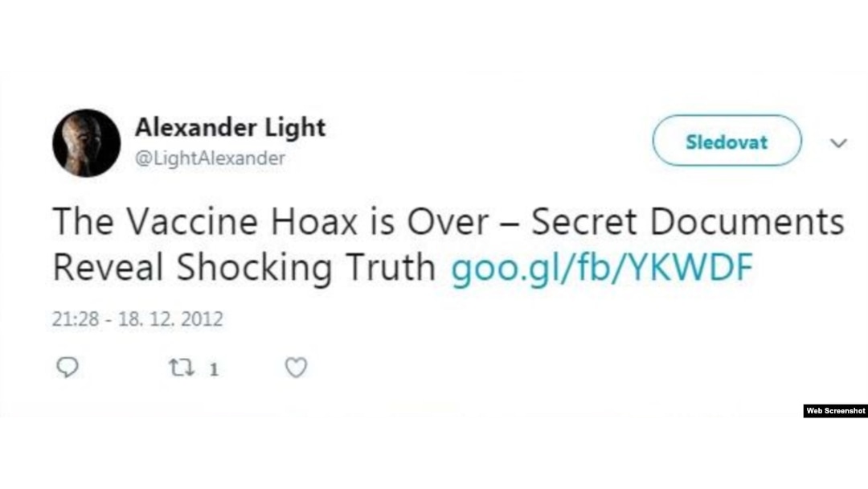Screen dimensions: 868x489
Task: Click the words 'Reveal Shocking Truth'
Action: (x=244, y=269)
